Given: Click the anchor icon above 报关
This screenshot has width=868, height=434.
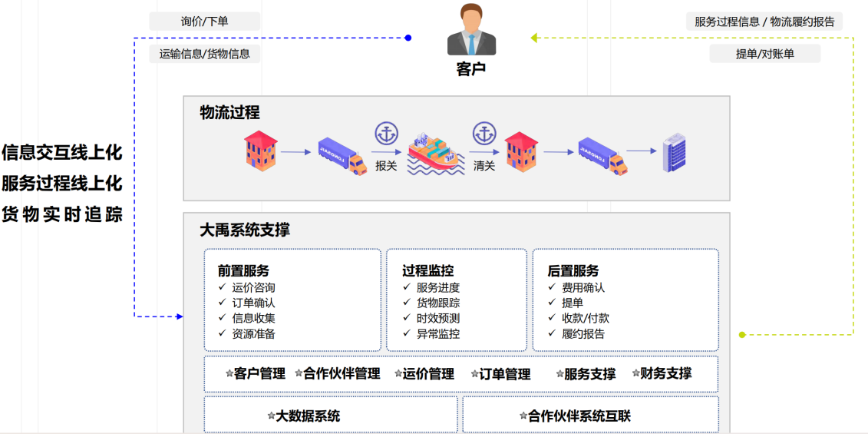Looking at the screenshot, I should tap(386, 134).
